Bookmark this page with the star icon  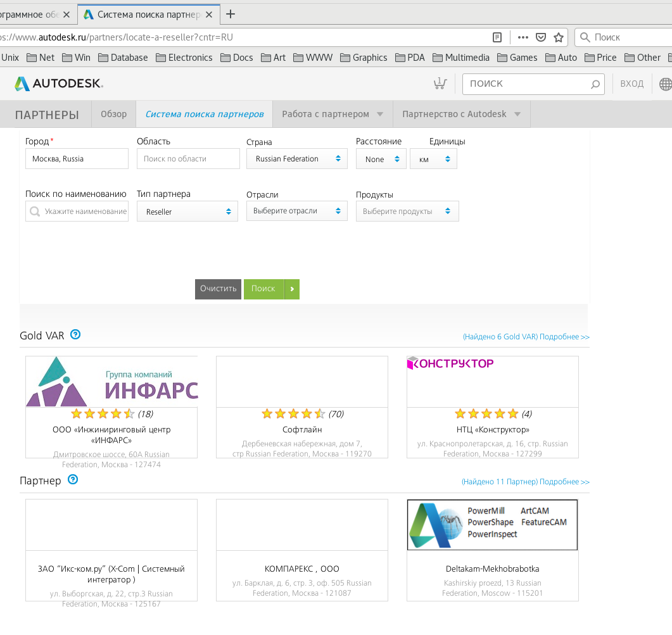click(x=559, y=37)
